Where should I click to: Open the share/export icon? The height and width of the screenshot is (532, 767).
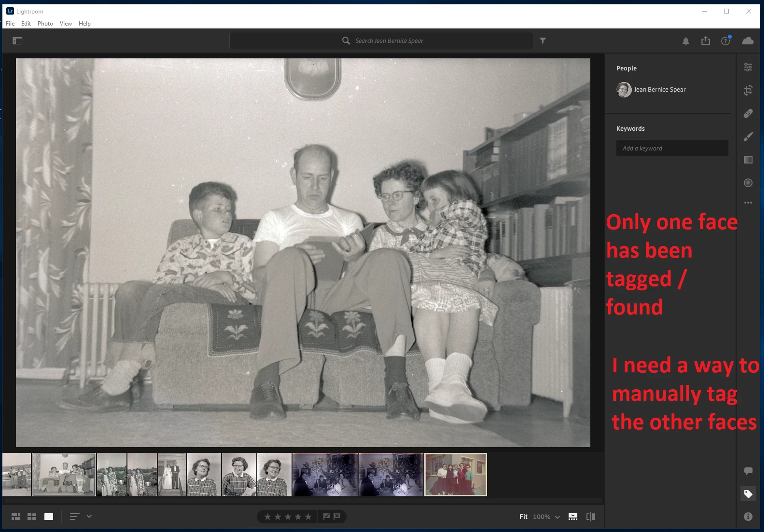705,41
